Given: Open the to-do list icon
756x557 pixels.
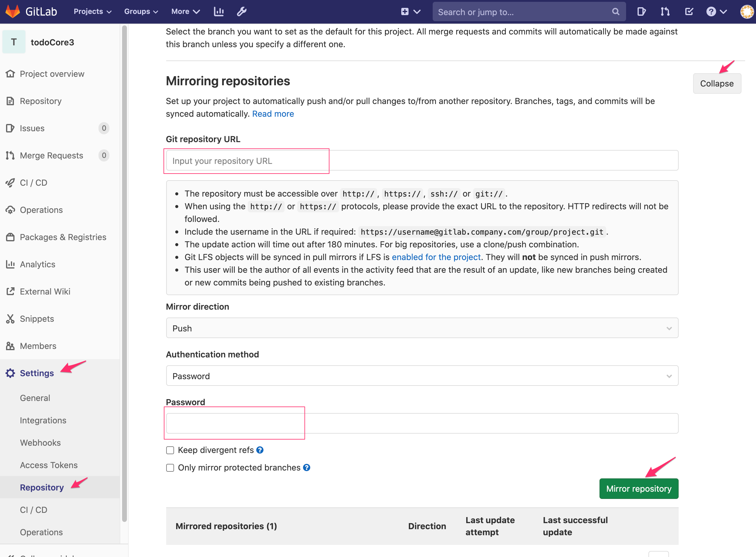Looking at the screenshot, I should tap(689, 12).
